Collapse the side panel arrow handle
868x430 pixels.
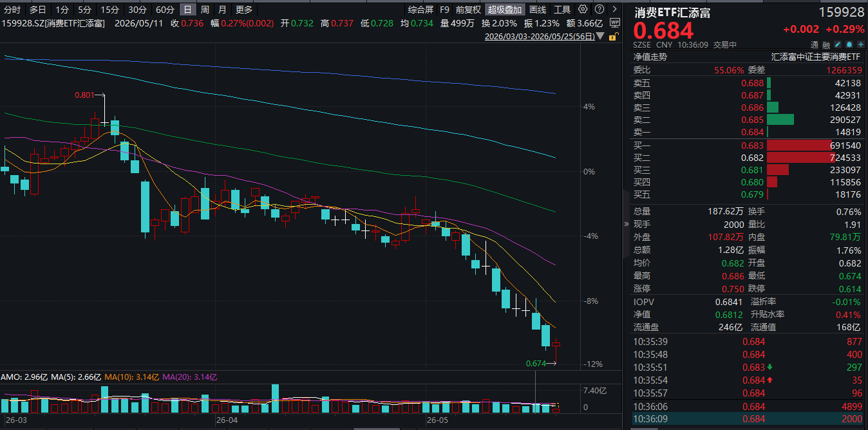click(627, 224)
